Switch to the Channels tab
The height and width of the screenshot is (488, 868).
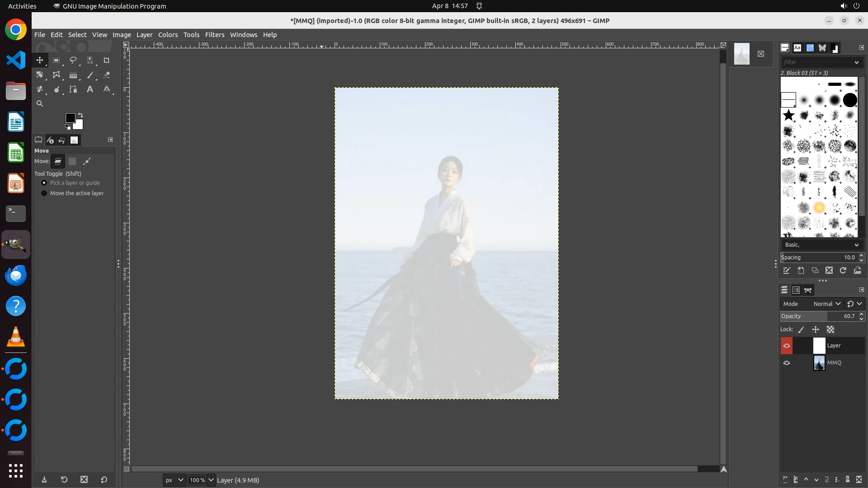[796, 290]
